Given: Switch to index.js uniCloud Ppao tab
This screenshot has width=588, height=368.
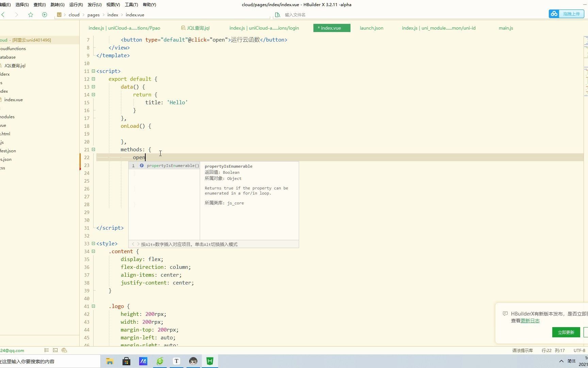Looking at the screenshot, I should pos(124,28).
